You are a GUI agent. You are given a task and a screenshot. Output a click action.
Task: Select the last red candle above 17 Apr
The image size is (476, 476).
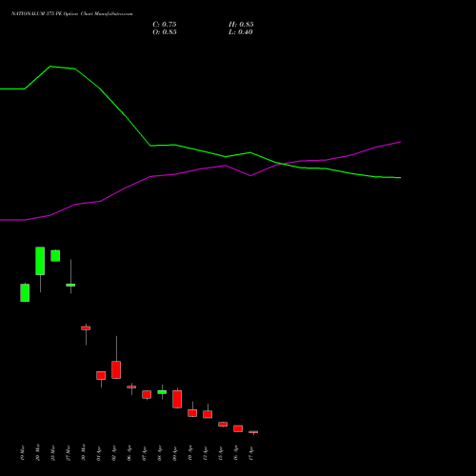click(x=253, y=432)
